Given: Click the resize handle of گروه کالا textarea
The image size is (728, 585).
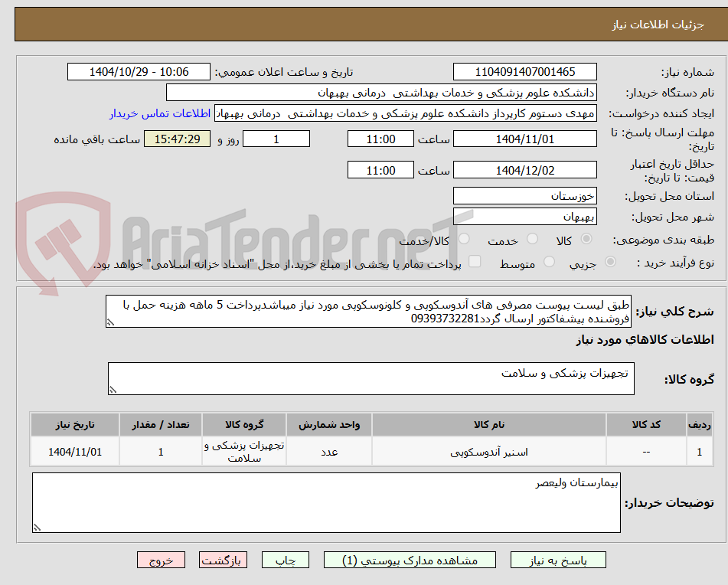Looking at the screenshot, I should pos(113,390).
